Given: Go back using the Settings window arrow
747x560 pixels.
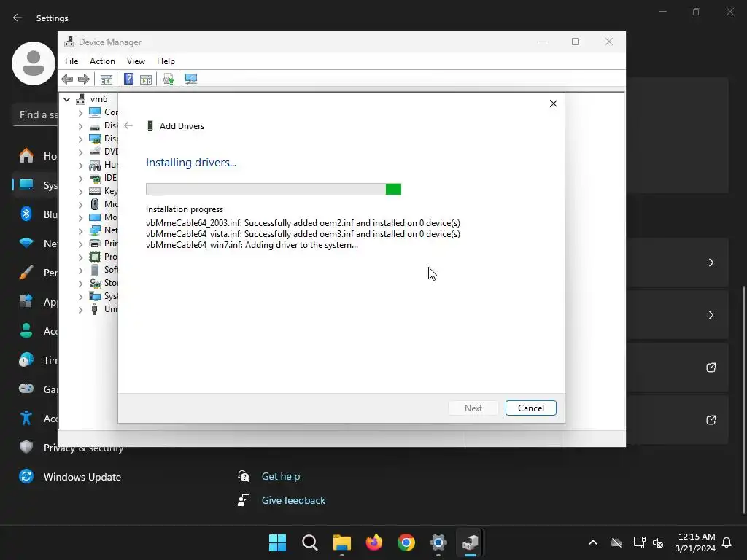Looking at the screenshot, I should [x=18, y=17].
